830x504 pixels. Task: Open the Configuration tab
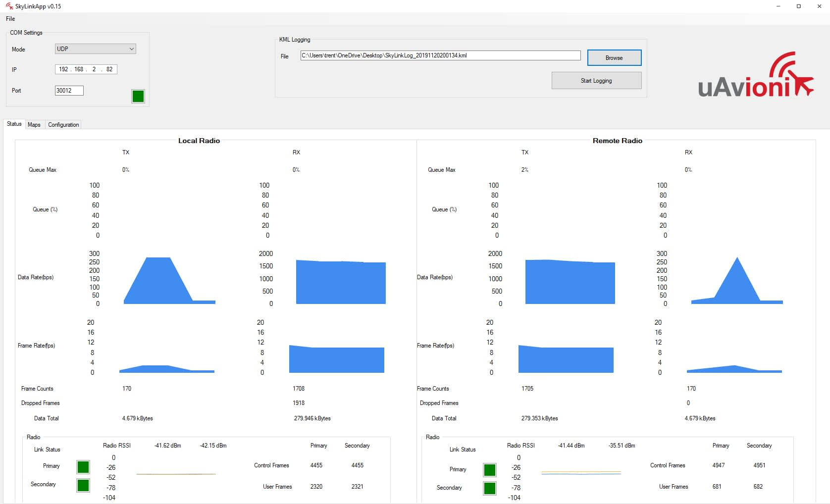point(63,125)
